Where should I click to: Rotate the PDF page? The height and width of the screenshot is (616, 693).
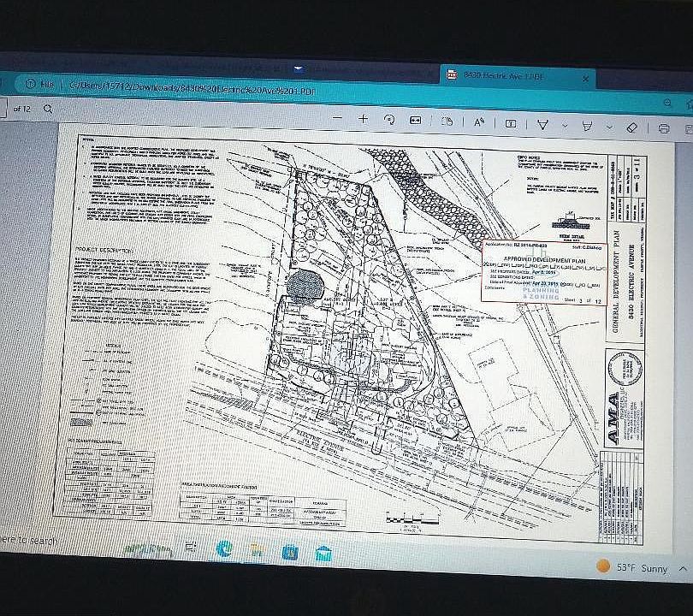tap(390, 120)
